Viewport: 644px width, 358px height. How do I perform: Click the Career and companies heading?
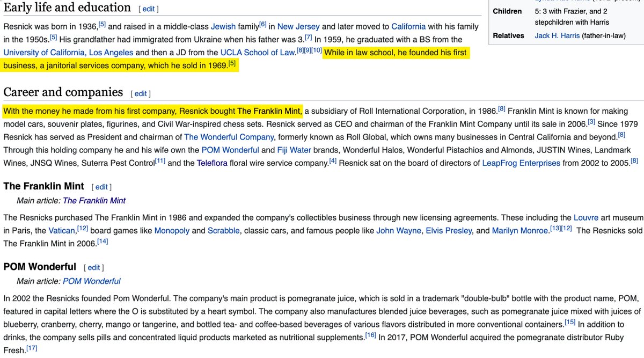63,92
